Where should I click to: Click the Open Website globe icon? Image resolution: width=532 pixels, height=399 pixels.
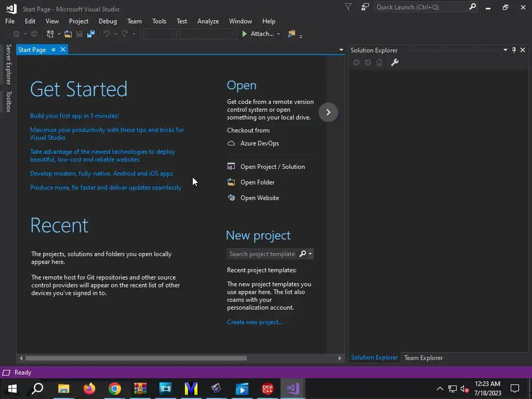(231, 198)
